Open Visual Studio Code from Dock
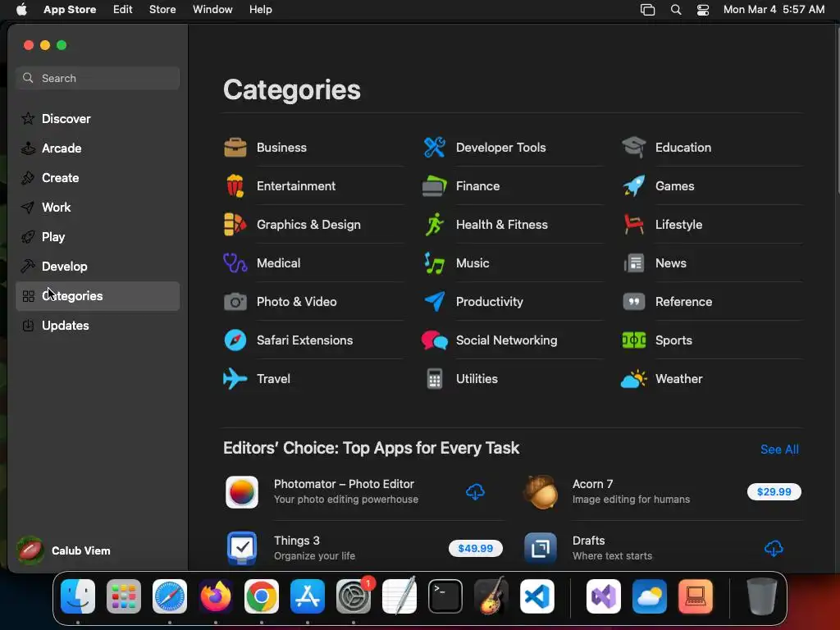Image resolution: width=840 pixels, height=630 pixels. [537, 596]
